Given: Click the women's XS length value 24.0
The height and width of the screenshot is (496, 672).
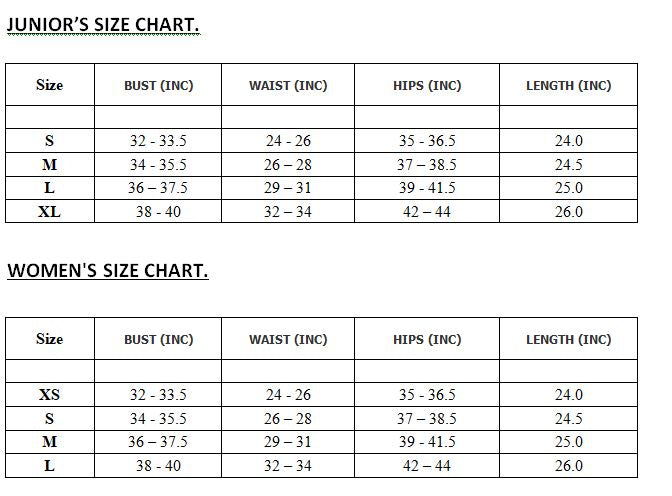Looking at the screenshot, I should pos(568,394).
